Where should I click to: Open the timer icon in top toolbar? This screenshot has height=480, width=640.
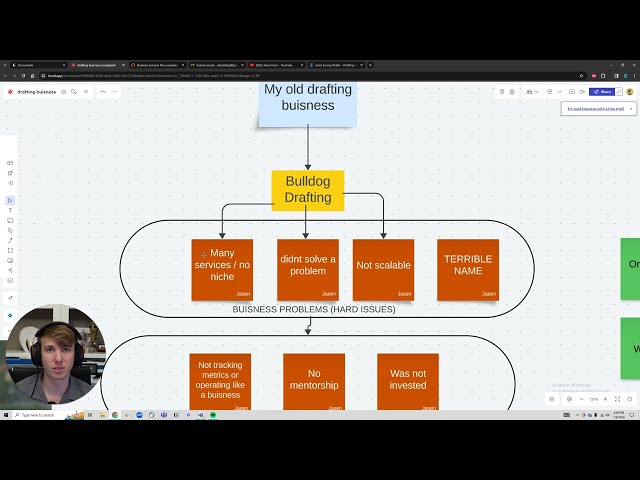(512, 92)
